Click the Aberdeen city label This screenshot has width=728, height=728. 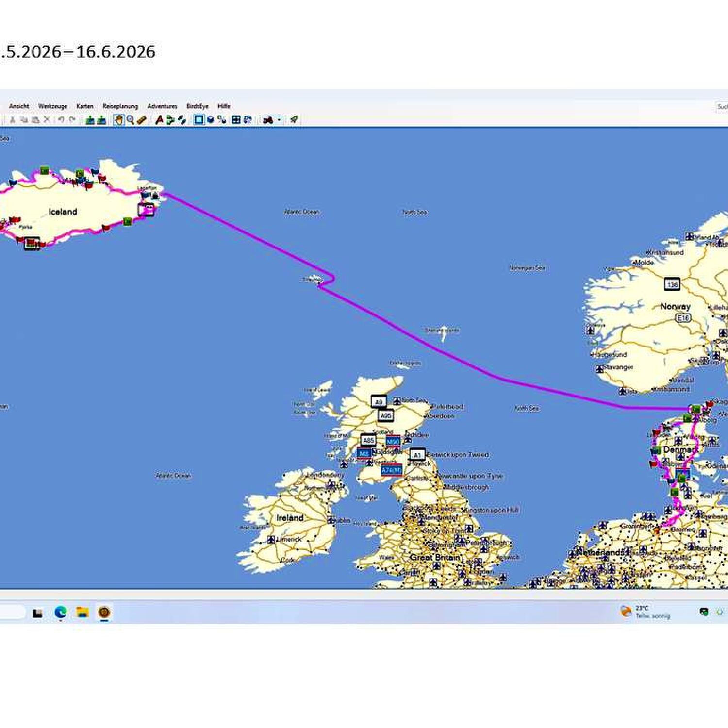click(x=441, y=416)
